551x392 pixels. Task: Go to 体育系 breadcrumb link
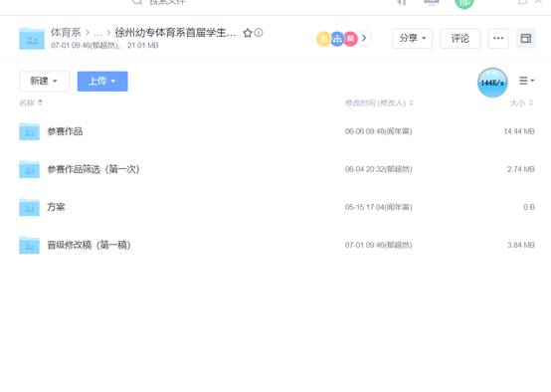pos(66,33)
